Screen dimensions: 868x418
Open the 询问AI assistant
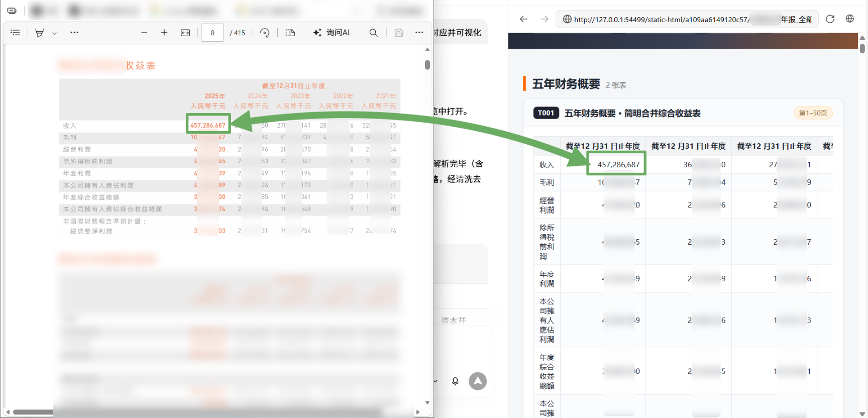pyautogui.click(x=332, y=33)
